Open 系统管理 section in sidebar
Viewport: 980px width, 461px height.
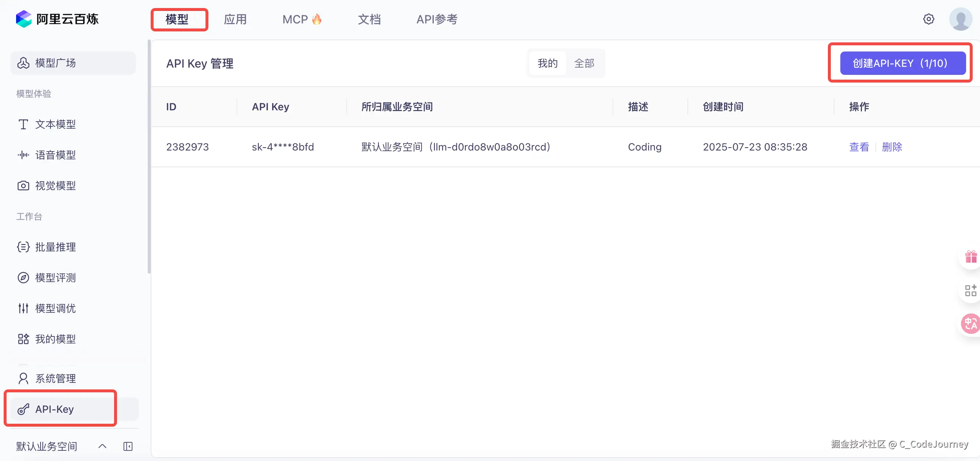(55, 378)
